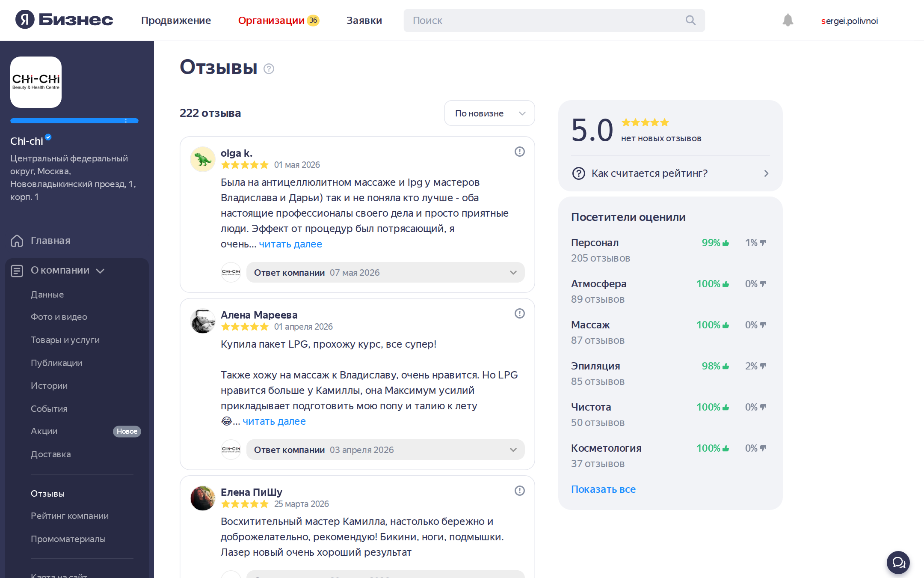Screen dimensions: 924x578
Task: Open notifications bell
Action: click(x=788, y=20)
